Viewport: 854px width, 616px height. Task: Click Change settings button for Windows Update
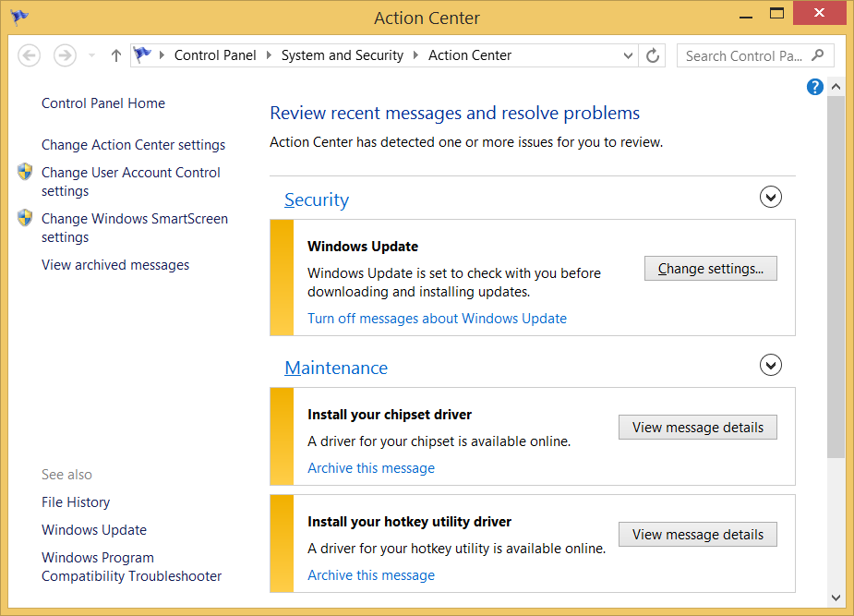[x=710, y=269]
